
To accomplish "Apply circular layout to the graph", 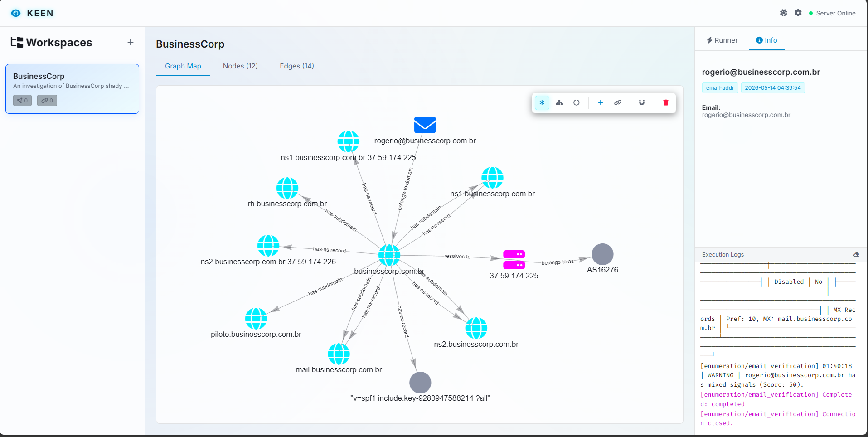I will (577, 103).
